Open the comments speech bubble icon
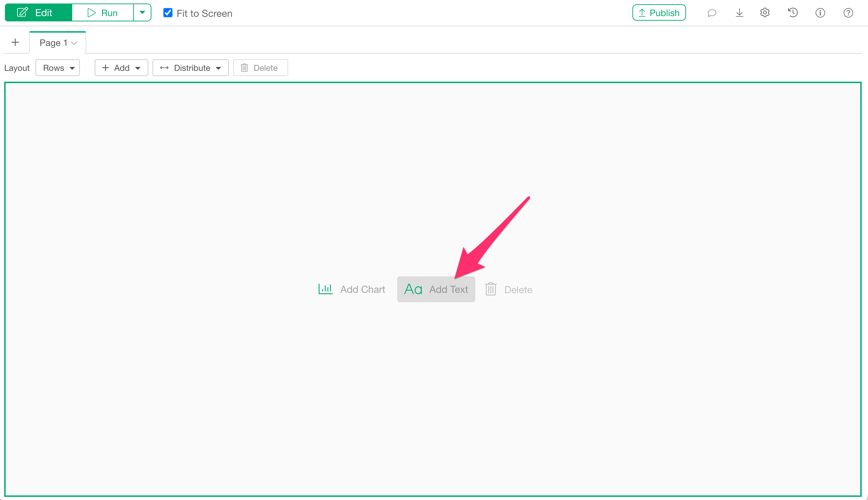This screenshot has width=868, height=500. (712, 13)
